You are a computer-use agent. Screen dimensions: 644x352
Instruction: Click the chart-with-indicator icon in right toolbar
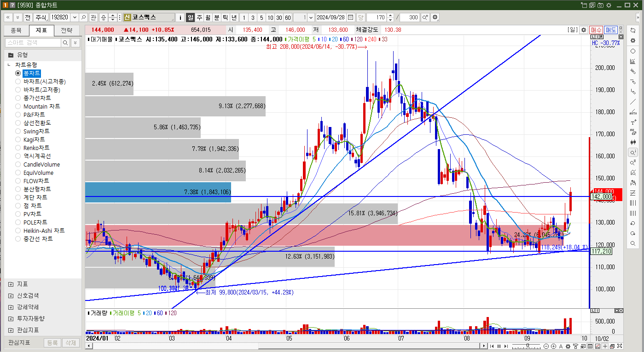pos(633,61)
